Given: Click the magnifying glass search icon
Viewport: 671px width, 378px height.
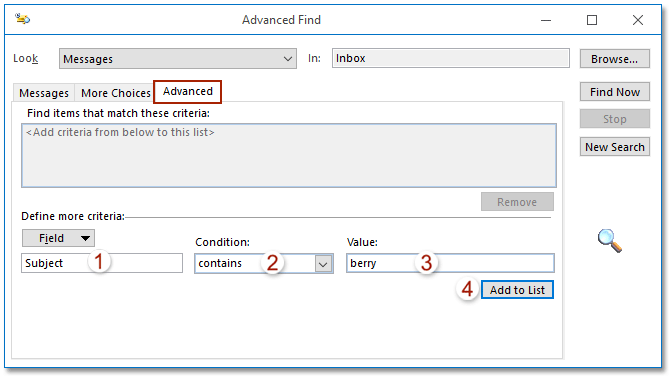Looking at the screenshot, I should pos(610,241).
